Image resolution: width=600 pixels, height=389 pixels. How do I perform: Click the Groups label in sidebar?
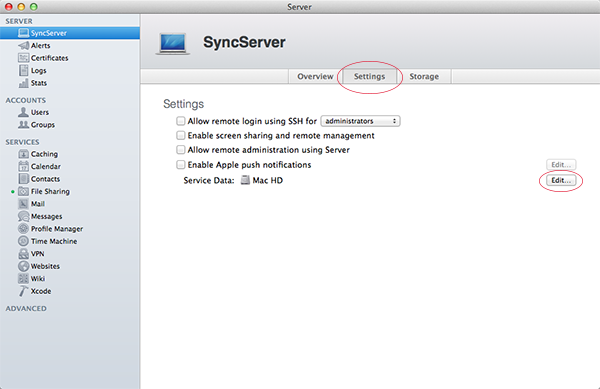coord(43,125)
